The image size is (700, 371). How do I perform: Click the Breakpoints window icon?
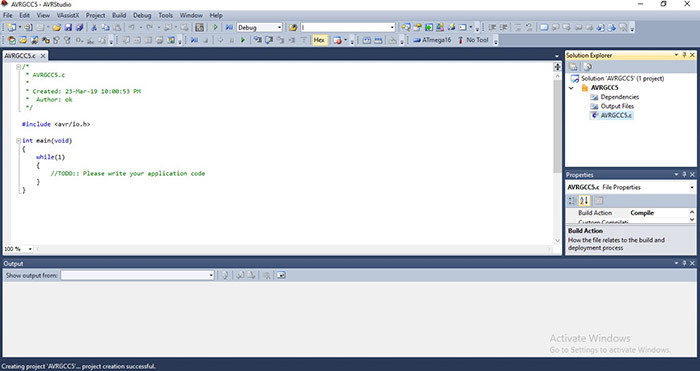(x=338, y=40)
